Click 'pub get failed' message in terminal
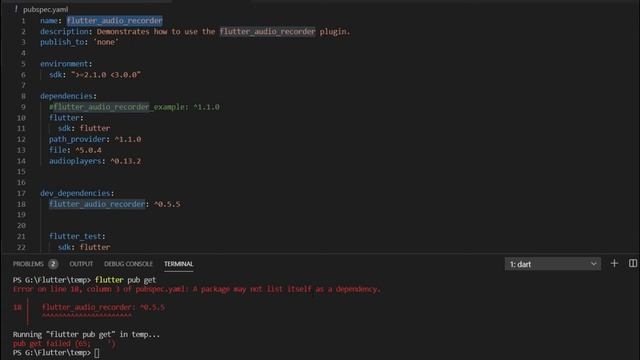 (x=64, y=344)
